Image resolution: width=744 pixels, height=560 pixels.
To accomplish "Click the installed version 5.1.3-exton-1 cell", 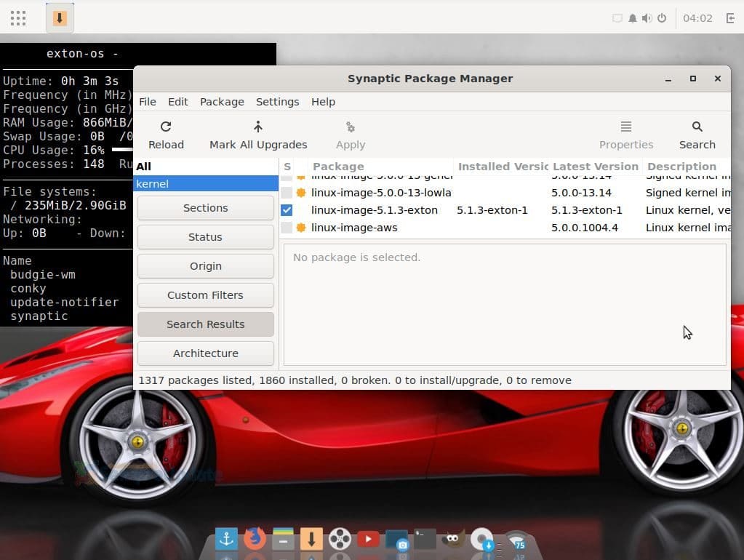I will [492, 210].
